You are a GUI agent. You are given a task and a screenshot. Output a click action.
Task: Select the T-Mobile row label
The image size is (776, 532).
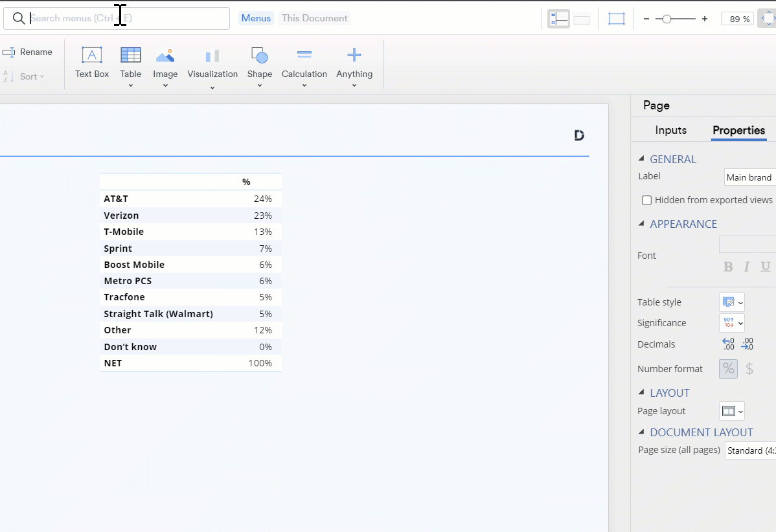pos(124,232)
